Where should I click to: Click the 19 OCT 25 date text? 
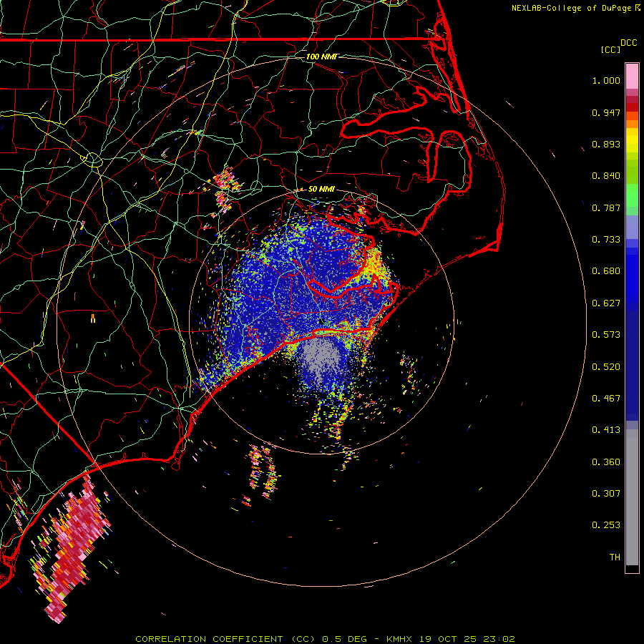(448, 639)
